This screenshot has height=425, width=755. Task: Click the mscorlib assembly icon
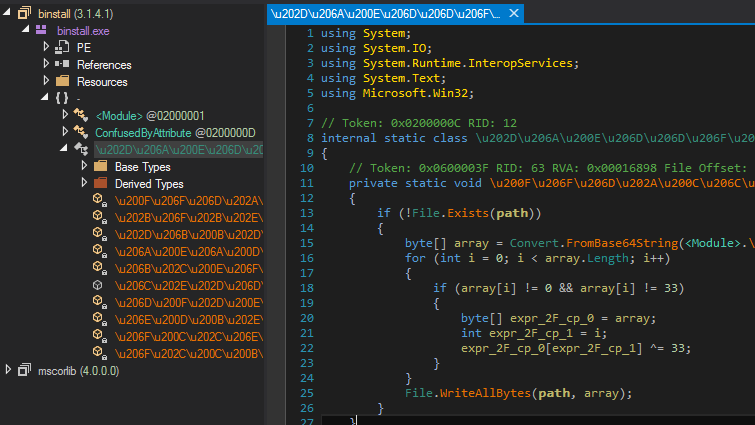tap(24, 370)
